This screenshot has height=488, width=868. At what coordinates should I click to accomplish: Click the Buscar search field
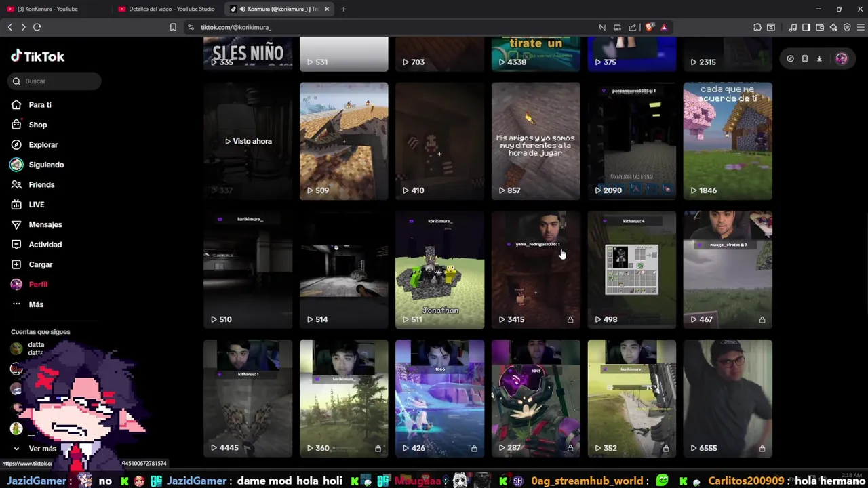(x=56, y=81)
